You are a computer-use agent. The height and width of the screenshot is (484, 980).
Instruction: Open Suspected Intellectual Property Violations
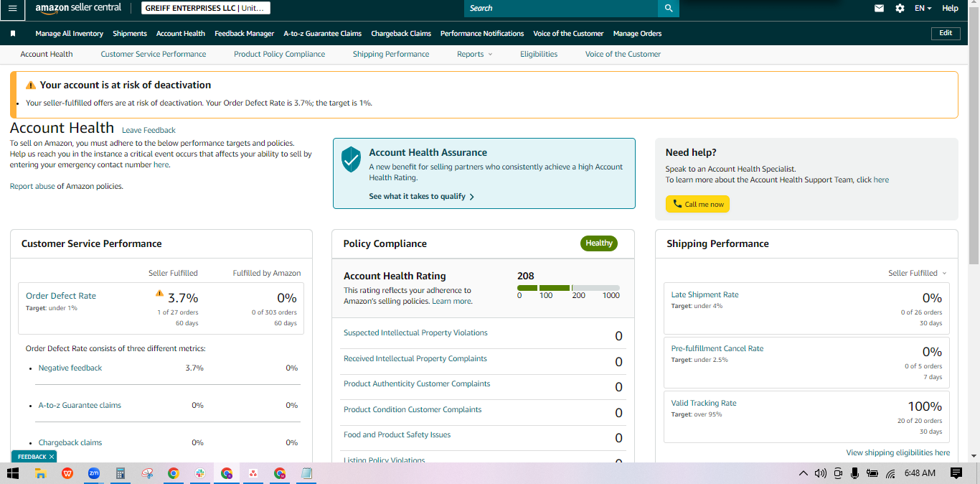415,332
